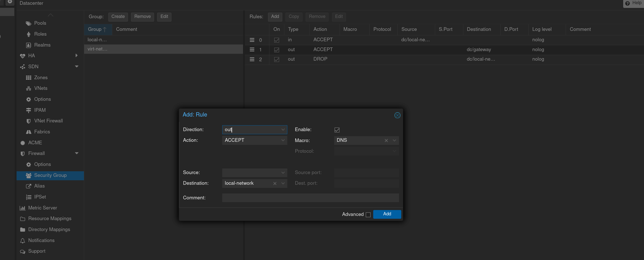The height and width of the screenshot is (260, 644).
Task: Toggle the On checkbox for rule 2
Action: tap(276, 60)
